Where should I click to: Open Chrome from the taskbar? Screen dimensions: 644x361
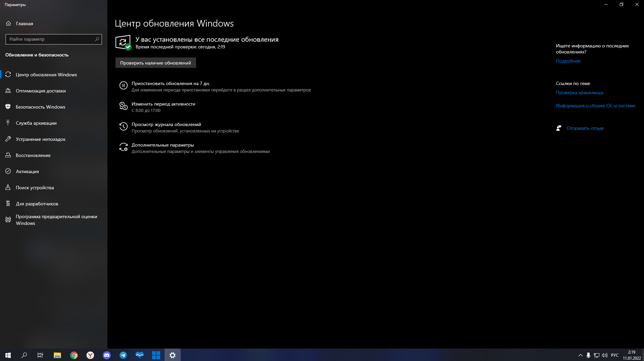pyautogui.click(x=74, y=355)
